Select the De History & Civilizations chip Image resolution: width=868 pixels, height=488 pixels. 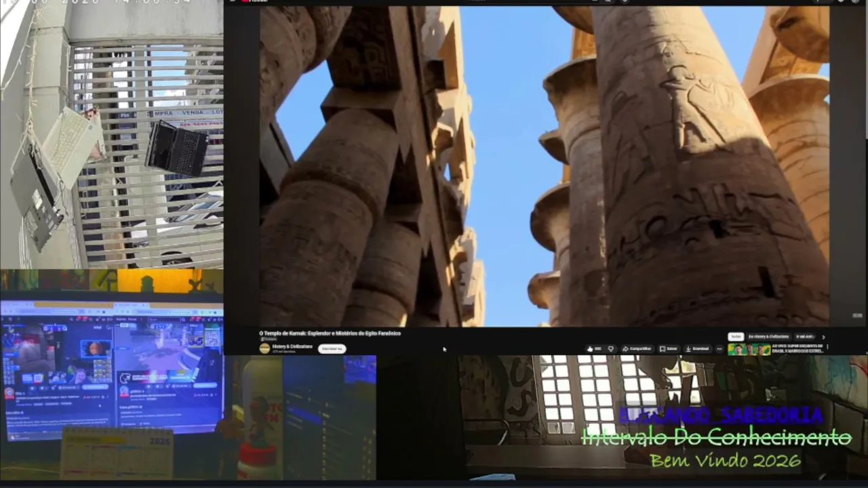point(768,336)
